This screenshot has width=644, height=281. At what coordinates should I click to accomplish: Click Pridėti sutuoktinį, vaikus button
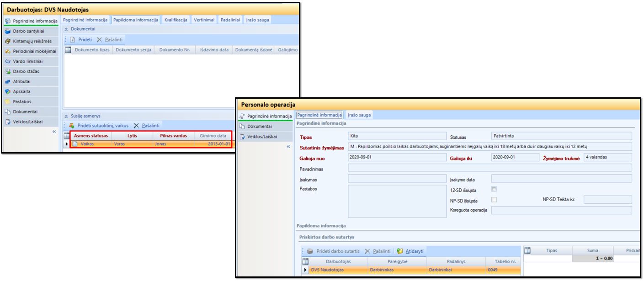click(99, 126)
